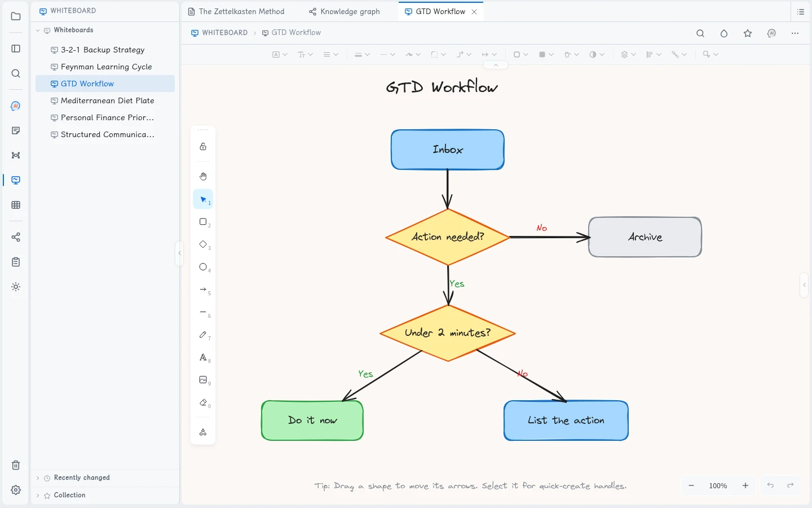812x508 pixels.
Task: Open the edge roundness dropdown
Action: (x=438, y=55)
